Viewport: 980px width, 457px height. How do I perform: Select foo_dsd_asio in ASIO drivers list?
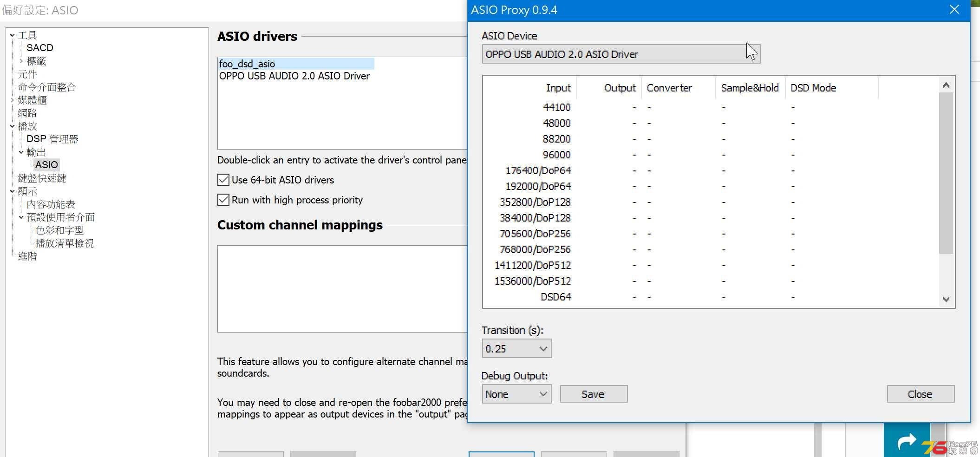(x=296, y=64)
